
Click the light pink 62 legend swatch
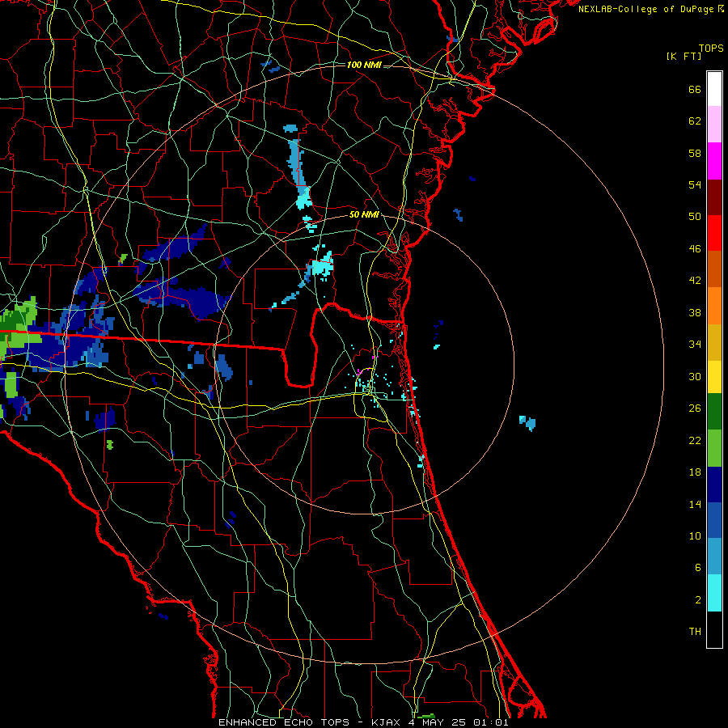coord(714,125)
